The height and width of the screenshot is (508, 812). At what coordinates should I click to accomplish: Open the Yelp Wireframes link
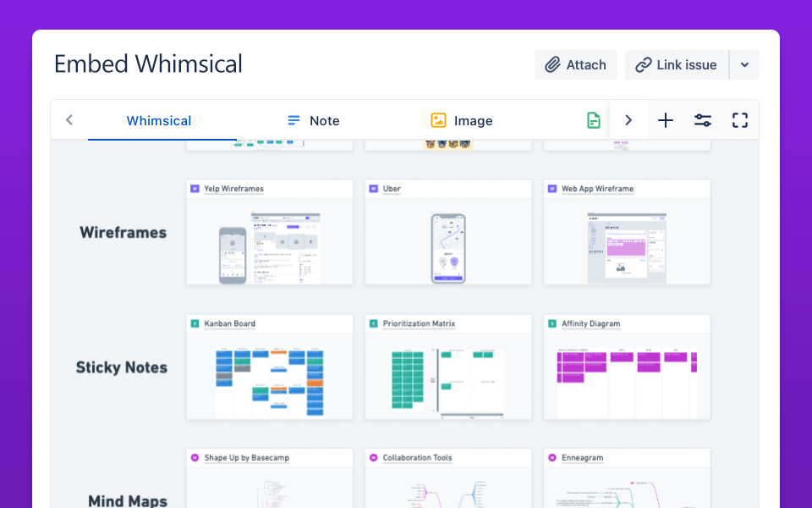point(233,189)
